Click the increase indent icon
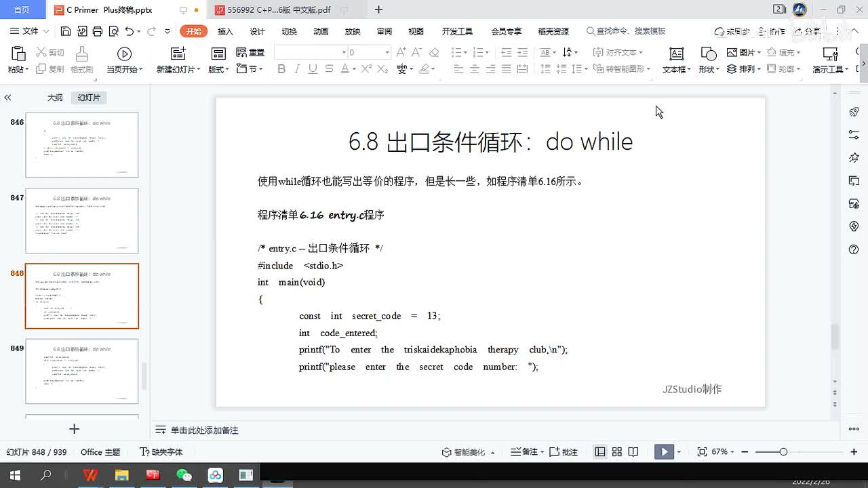The width and height of the screenshot is (868, 488). pos(522,52)
